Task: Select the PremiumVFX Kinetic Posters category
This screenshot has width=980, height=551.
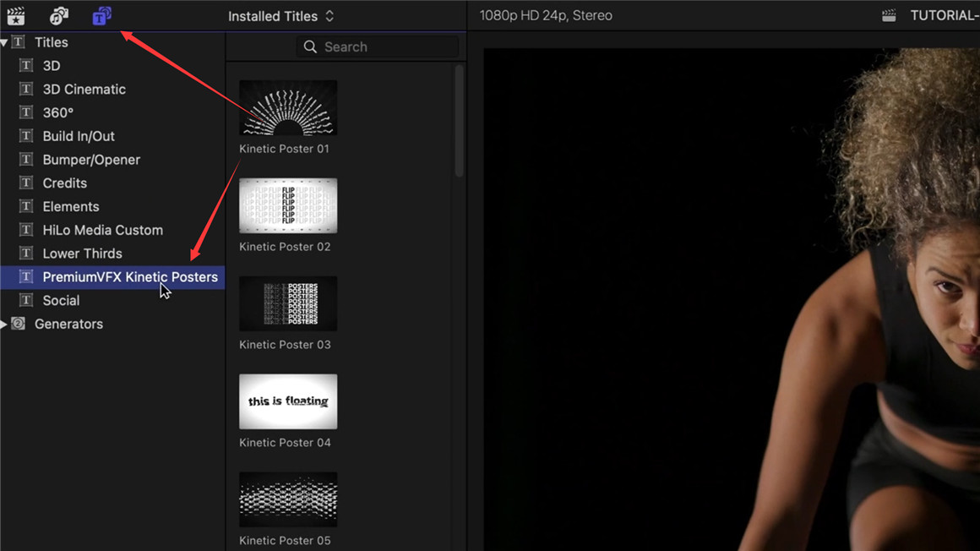Action: point(129,277)
